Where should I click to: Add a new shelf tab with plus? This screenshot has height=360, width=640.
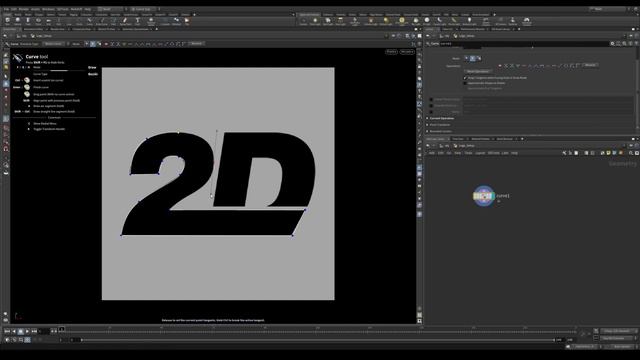tap(194, 15)
